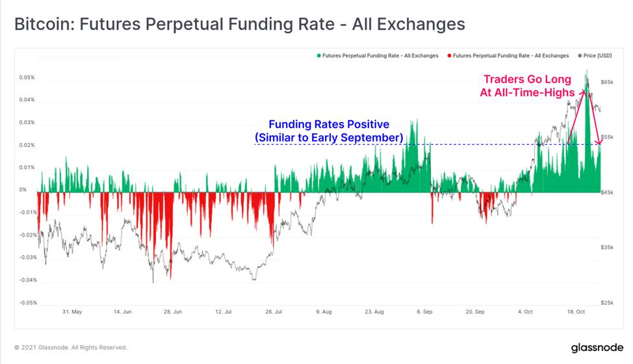Click the $25k price axis label
This screenshot has height=364, width=633.
607,303
